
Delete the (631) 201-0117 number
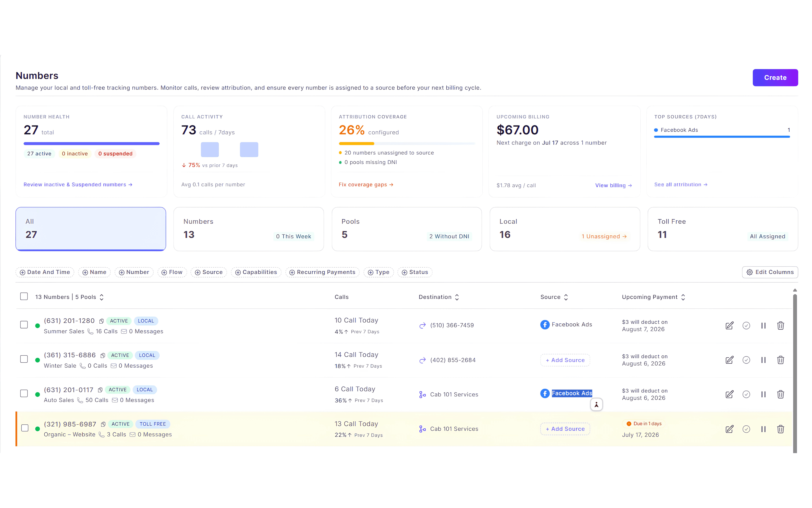780,394
